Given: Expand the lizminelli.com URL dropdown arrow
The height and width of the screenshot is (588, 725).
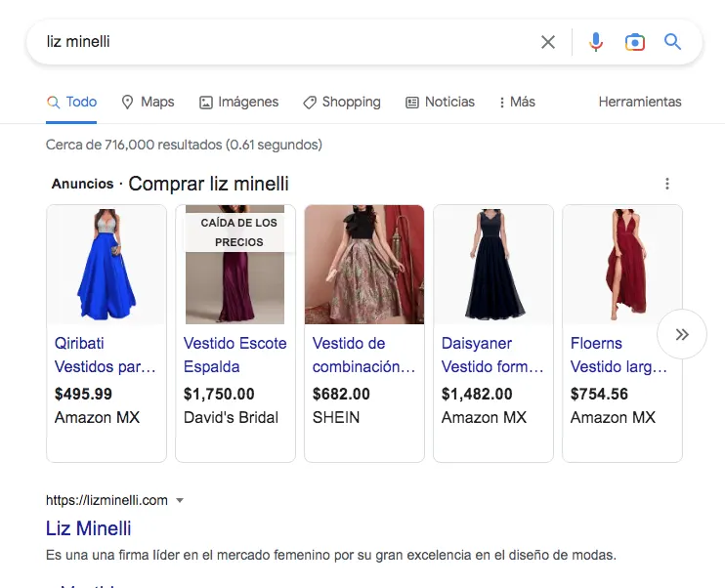Looking at the screenshot, I should [180, 501].
